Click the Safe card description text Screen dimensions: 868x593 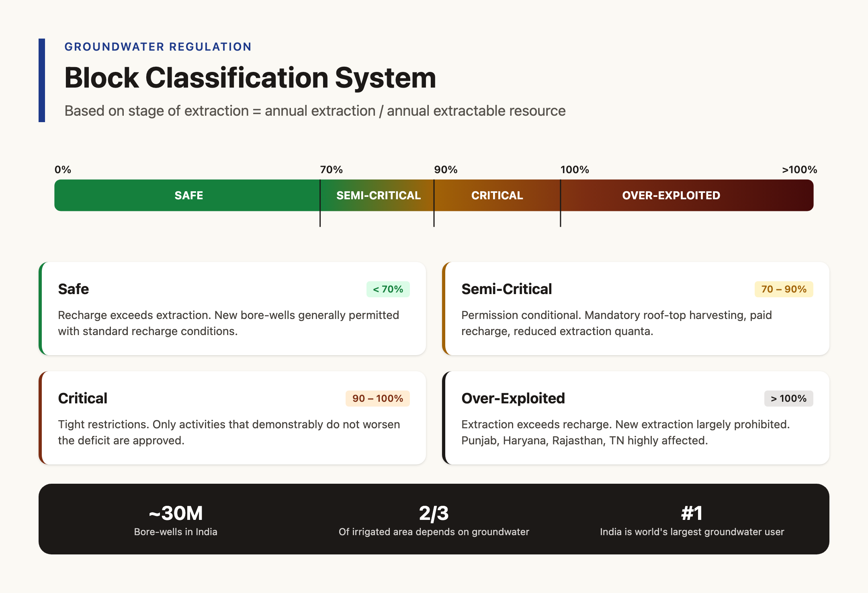pos(229,323)
